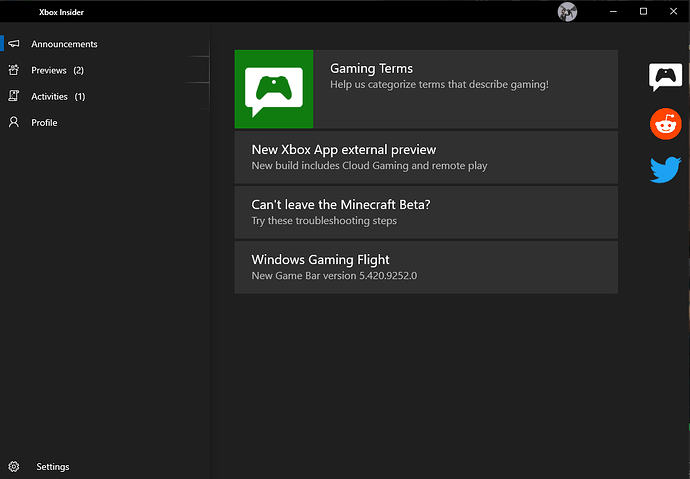Click the Announcements megaphone icon

(x=14, y=44)
